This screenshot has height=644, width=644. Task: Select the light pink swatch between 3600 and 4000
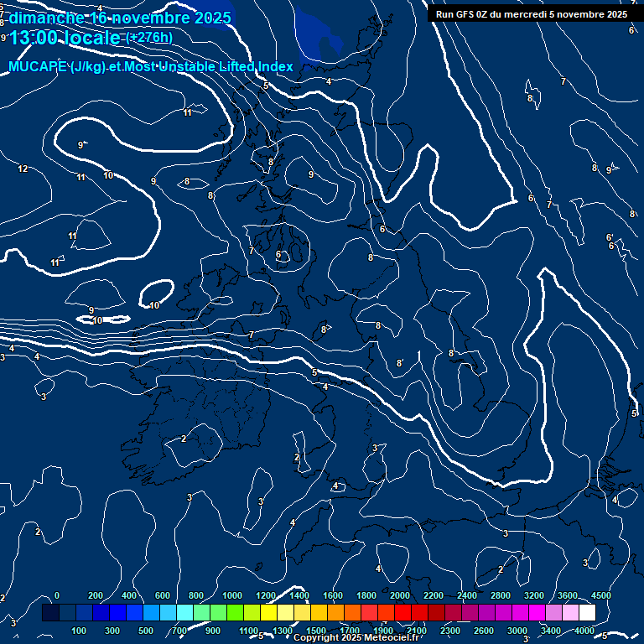pos(570,613)
